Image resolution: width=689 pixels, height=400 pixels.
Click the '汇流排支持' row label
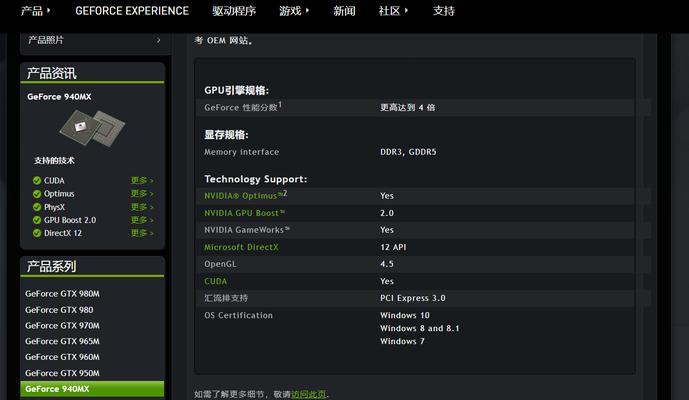226,298
